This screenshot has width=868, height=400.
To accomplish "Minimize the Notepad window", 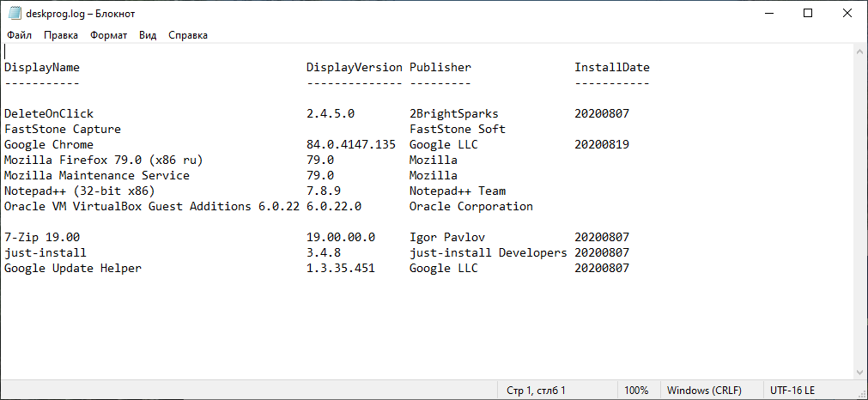I will [769, 13].
